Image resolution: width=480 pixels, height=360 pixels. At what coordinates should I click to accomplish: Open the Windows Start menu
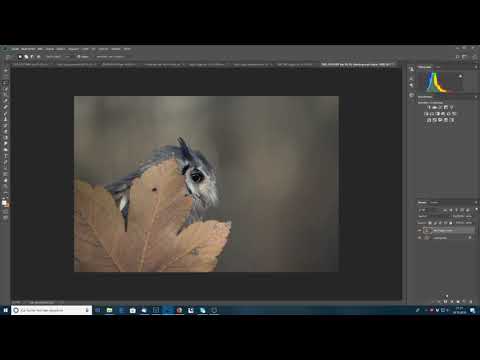5,310
